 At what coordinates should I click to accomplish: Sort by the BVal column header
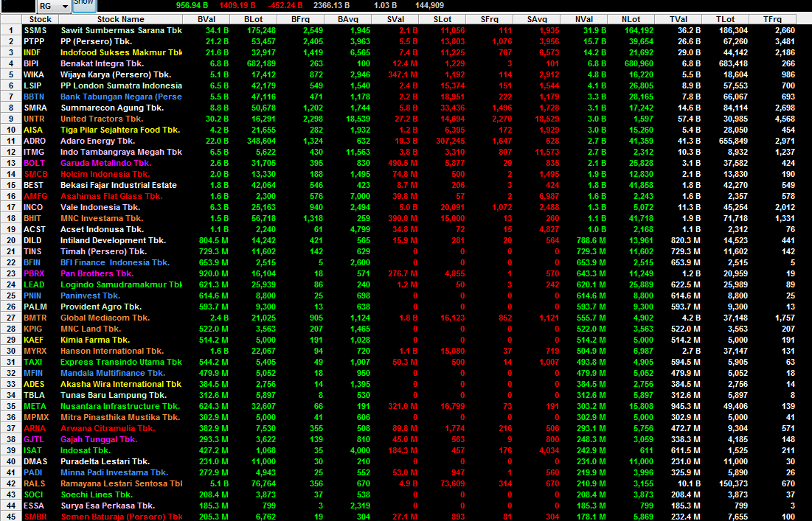[206, 19]
